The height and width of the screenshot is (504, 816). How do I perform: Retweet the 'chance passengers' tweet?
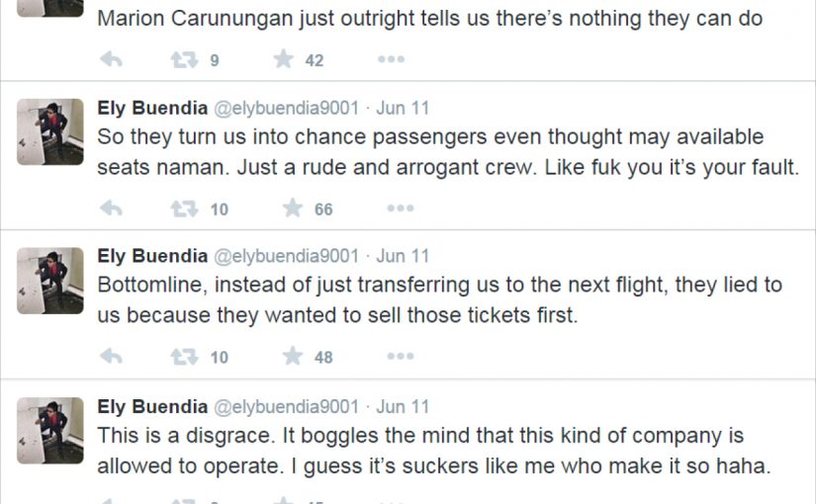tap(184, 209)
